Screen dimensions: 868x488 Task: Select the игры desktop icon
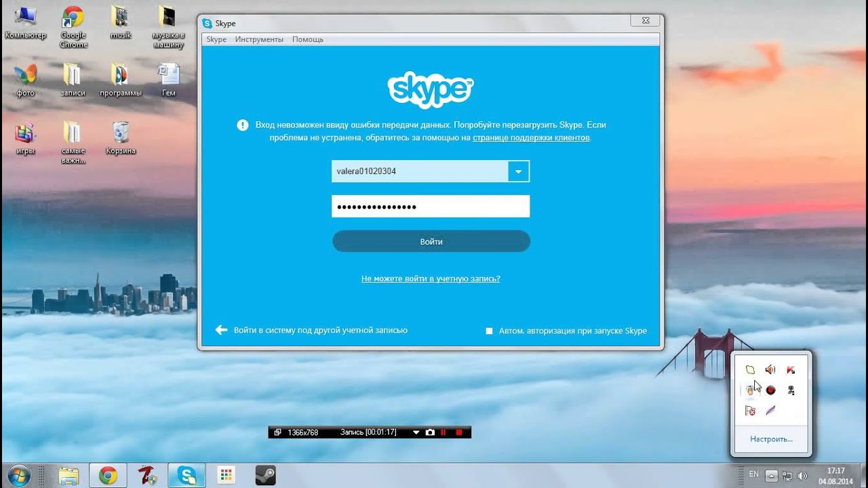pos(25,138)
